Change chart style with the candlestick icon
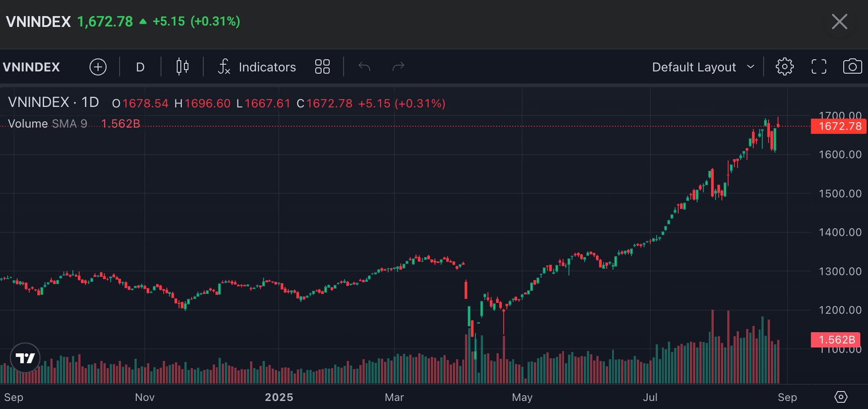 [183, 67]
